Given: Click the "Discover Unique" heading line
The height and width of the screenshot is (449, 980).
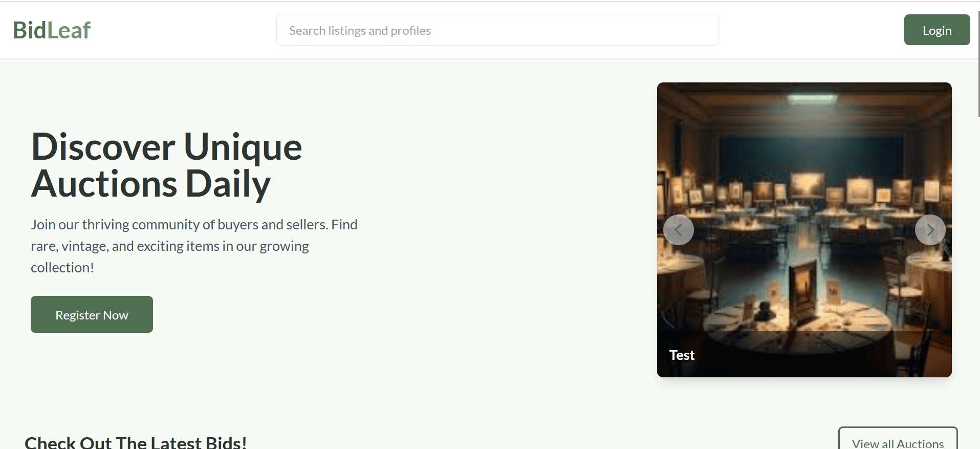Looking at the screenshot, I should [x=166, y=147].
